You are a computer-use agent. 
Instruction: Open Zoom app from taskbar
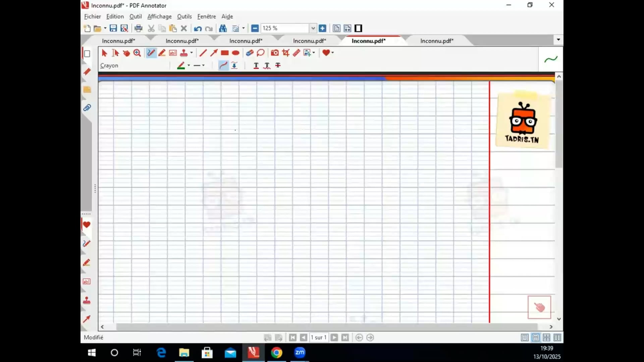tap(300, 353)
